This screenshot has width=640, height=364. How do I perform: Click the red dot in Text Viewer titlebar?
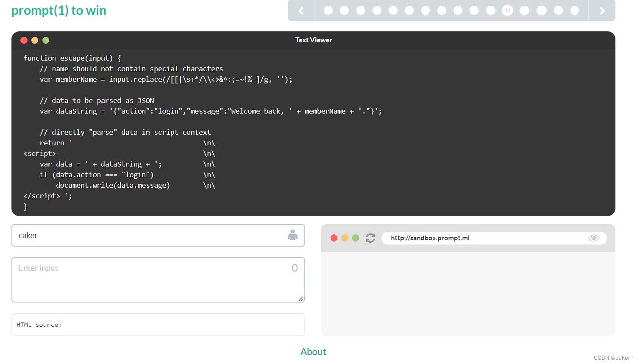24,40
